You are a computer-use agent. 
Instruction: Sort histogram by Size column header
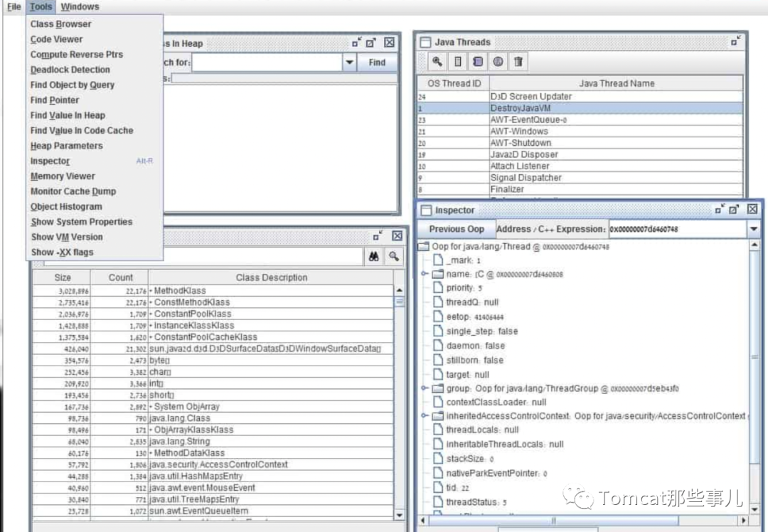[62, 277]
